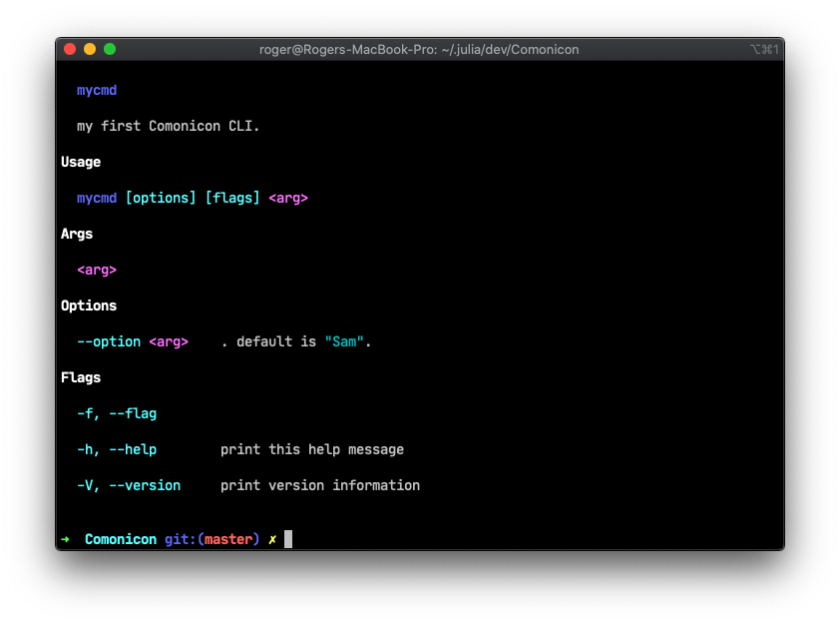Click '<arg>' next to --option

(169, 341)
